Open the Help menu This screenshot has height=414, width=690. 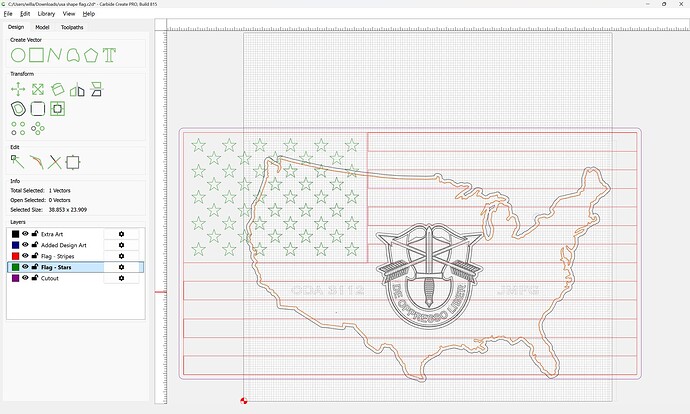point(88,14)
